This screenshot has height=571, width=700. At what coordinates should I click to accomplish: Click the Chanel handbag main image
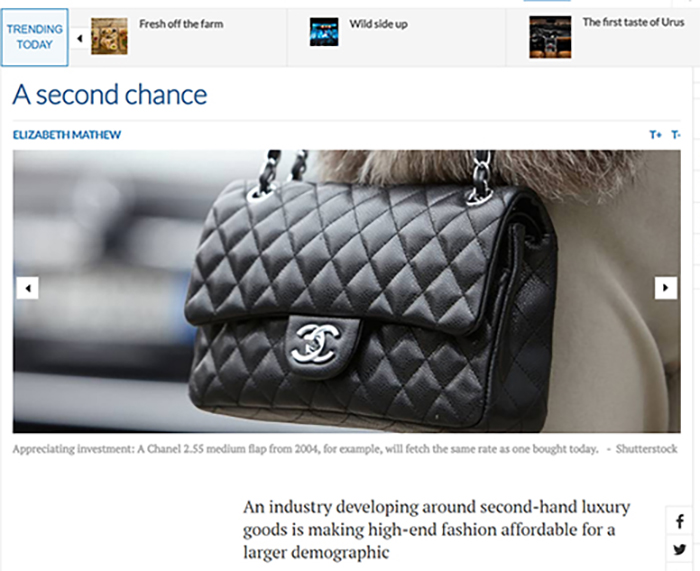pos(346,291)
